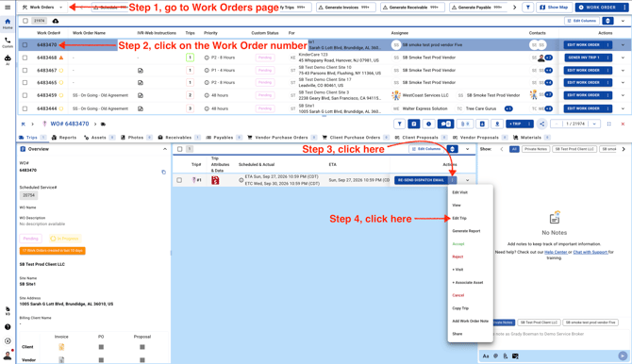Open the hamburger menu in the sidebar
Image resolution: width=632 pixels, height=364 pixels.
pyautogui.click(x=8, y=8)
